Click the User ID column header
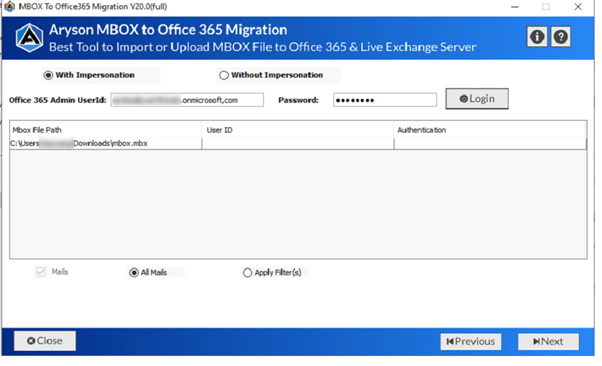 point(298,130)
